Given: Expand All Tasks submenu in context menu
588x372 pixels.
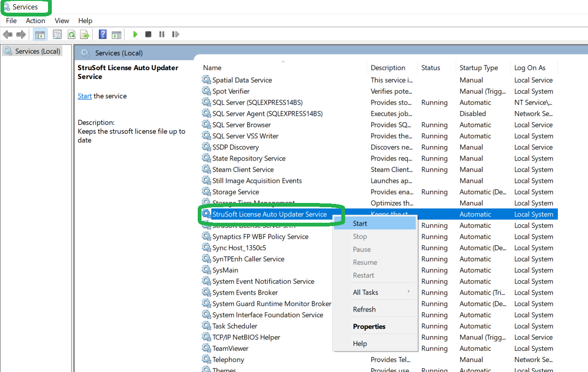Looking at the screenshot, I should click(375, 292).
